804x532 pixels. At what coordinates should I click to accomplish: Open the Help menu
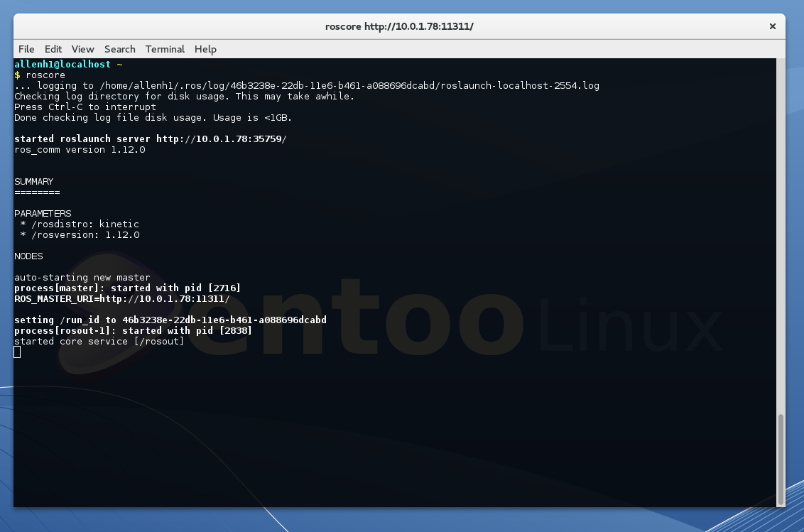205,49
